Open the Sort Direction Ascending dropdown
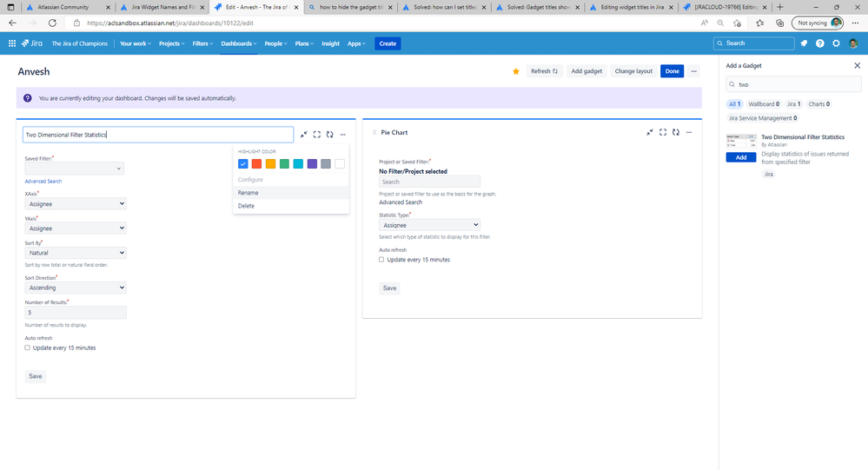868x470 pixels. click(76, 288)
